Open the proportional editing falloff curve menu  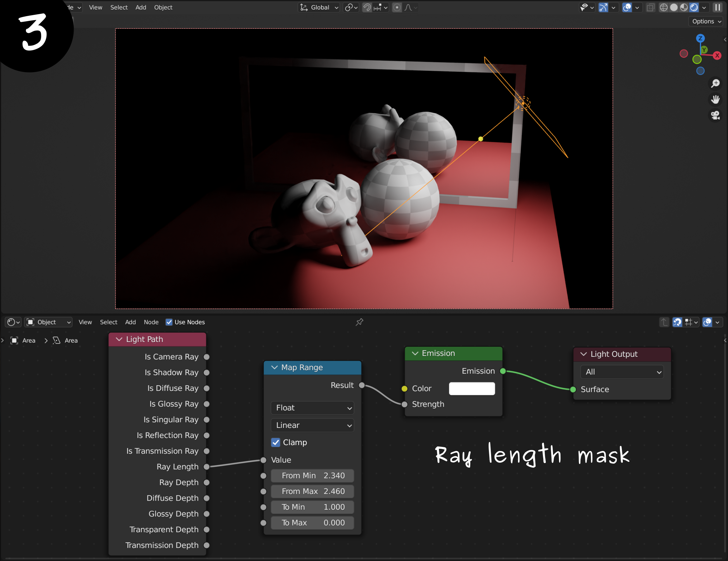point(410,7)
